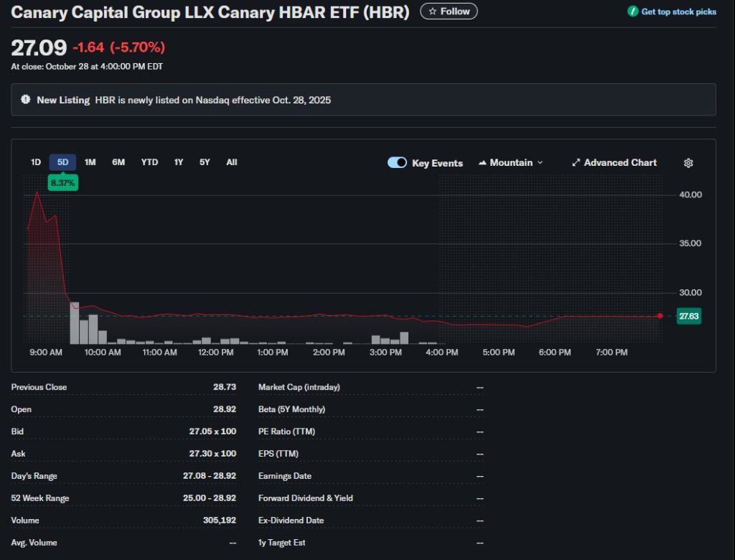Show All time chart range
The width and height of the screenshot is (735, 560).
tap(232, 162)
